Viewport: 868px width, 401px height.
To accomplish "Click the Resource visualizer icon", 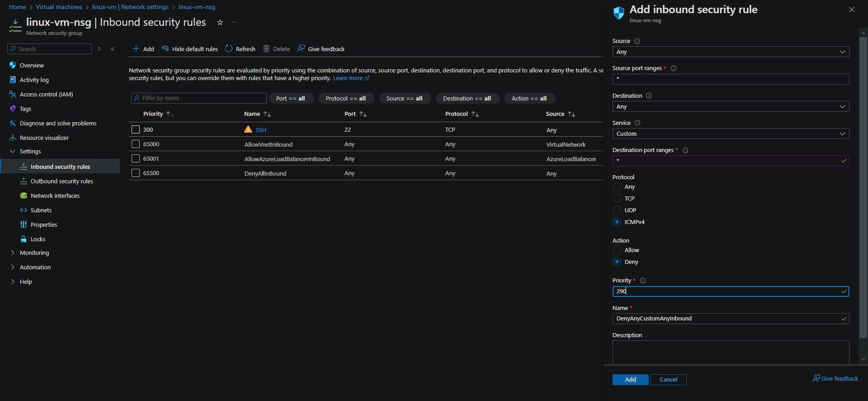I will pos(13,138).
